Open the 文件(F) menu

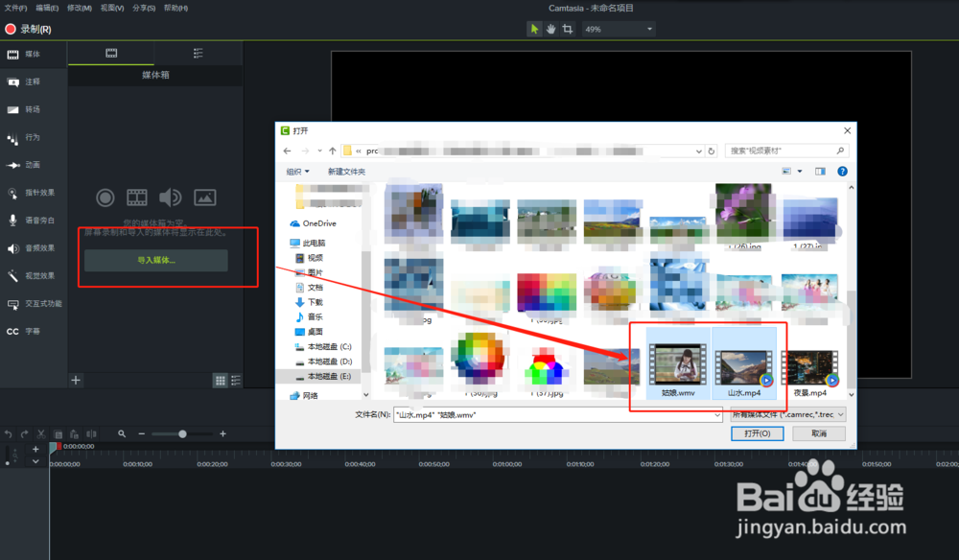16,8
